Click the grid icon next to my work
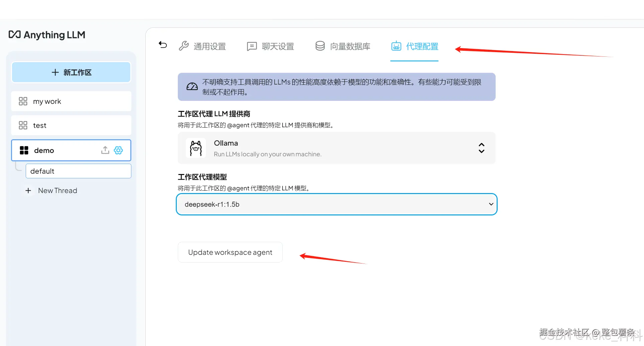The width and height of the screenshot is (644, 346). click(x=22, y=101)
